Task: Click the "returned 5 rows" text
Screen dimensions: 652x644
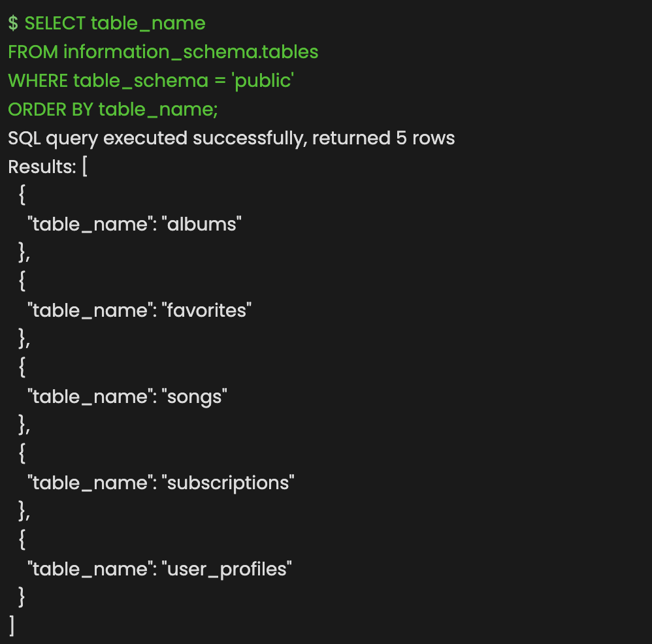Action: pyautogui.click(x=383, y=138)
